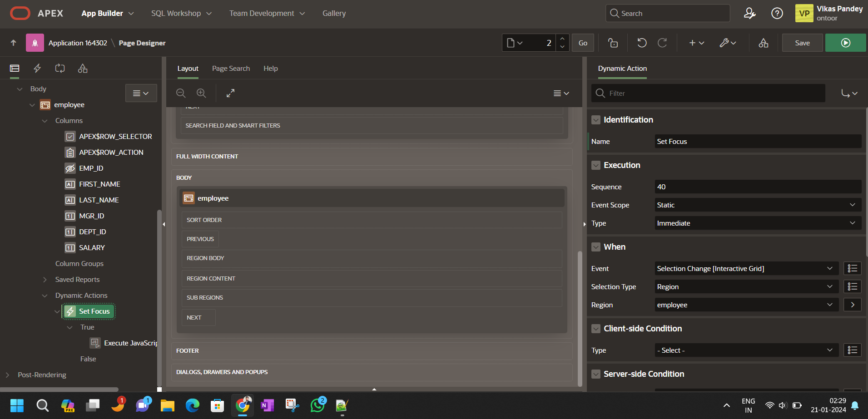
Task: Collapse the When section toggle
Action: point(596,247)
